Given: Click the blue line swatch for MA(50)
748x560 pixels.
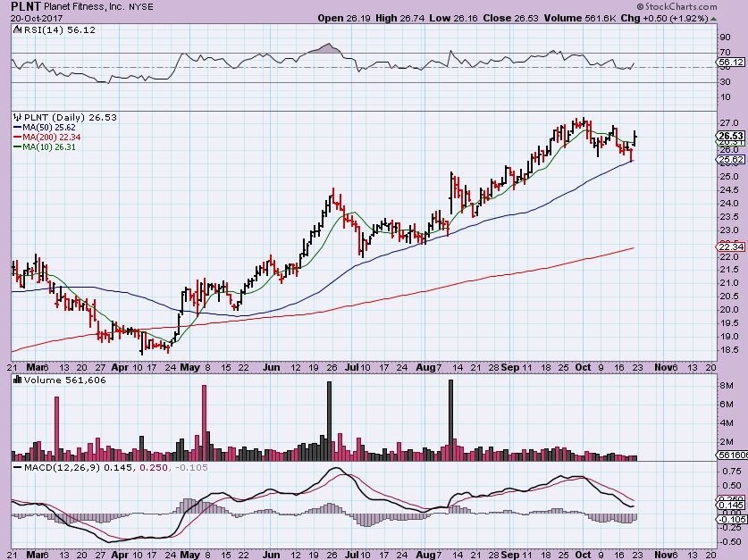Looking at the screenshot, I should pos(18,127).
